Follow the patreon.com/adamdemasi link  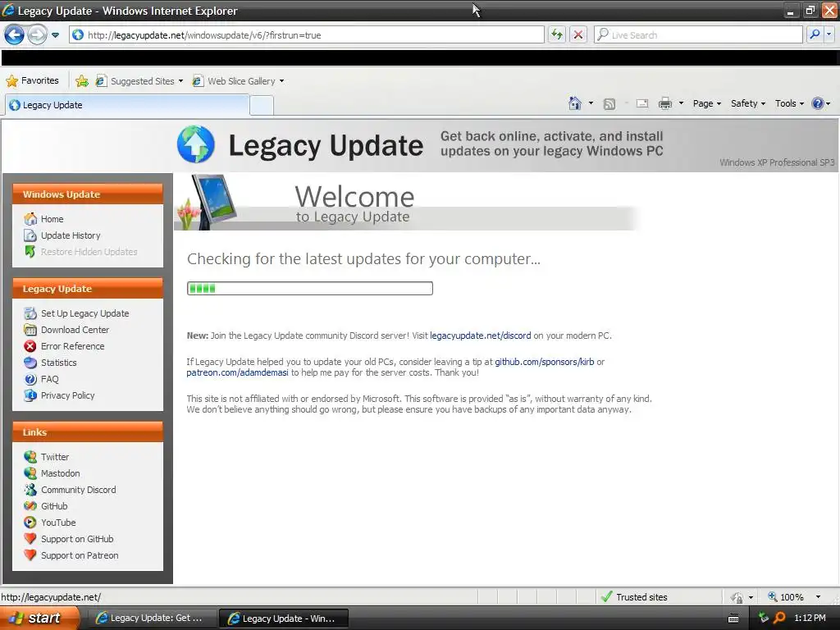[237, 373]
